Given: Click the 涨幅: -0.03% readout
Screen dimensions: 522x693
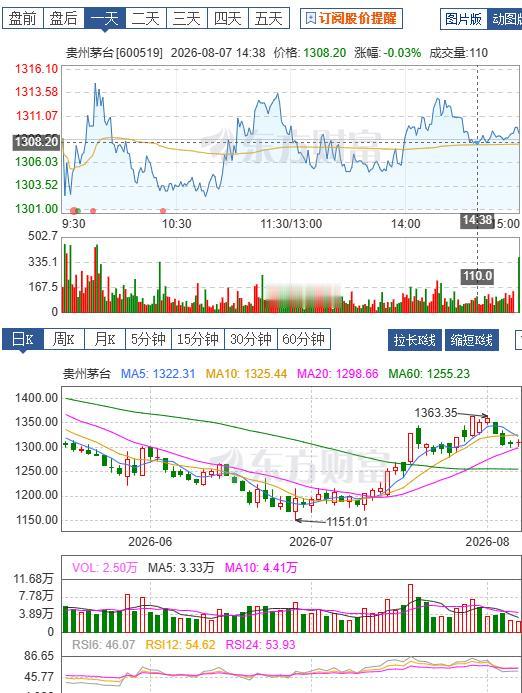Looking at the screenshot, I should [388, 53].
